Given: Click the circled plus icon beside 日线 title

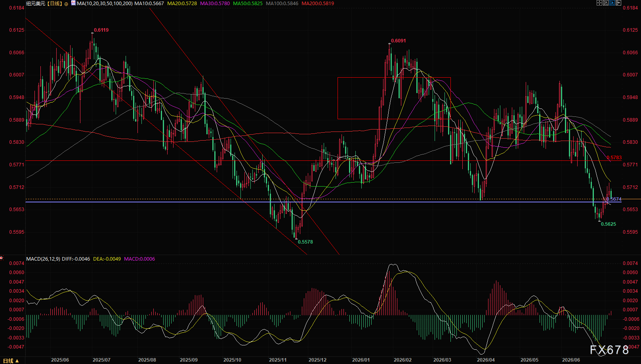Looking at the screenshot, I should click(66, 4).
